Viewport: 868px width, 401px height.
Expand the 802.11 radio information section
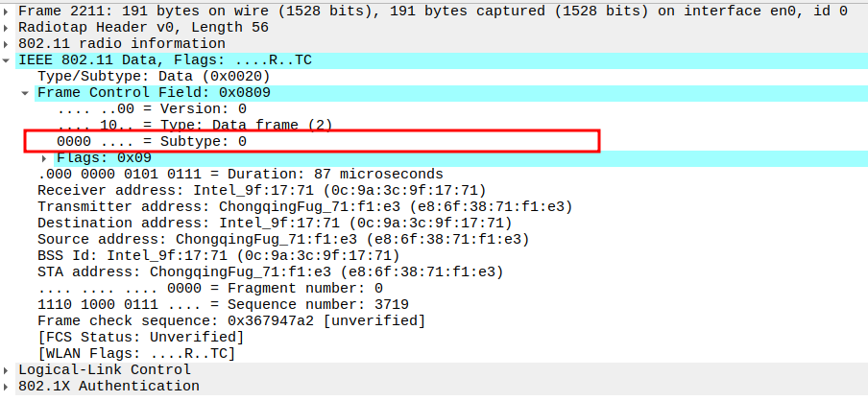[9, 44]
